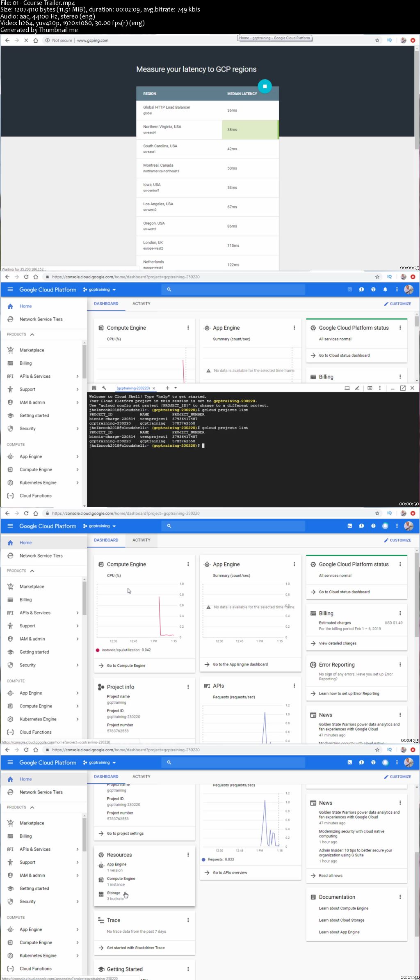This screenshot has width=420, height=980.
Task: Click the REGION column header
Action: (x=149, y=94)
